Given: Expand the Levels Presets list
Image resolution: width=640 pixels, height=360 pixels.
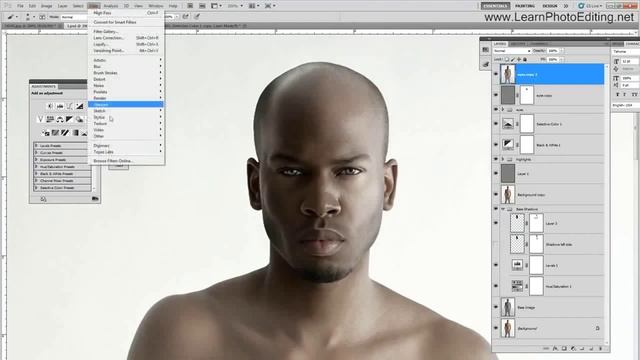Looking at the screenshot, I should click(x=36, y=146).
